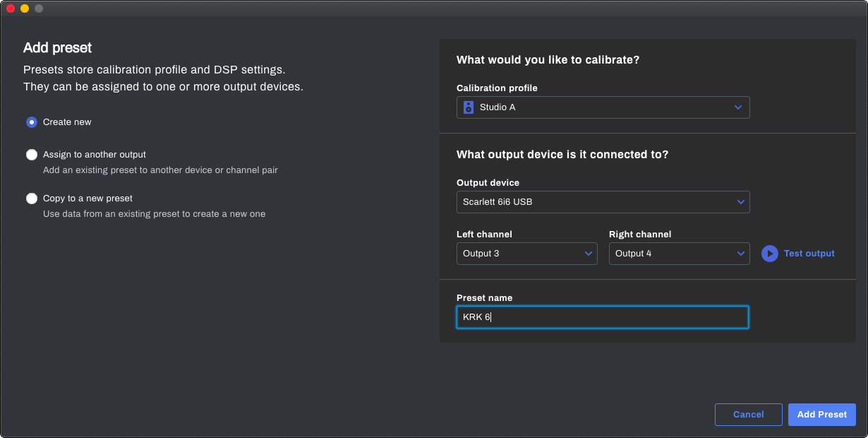Screen dimensions: 868x438
Task: Open the Calibration profile dropdown arrow
Action: 738,107
